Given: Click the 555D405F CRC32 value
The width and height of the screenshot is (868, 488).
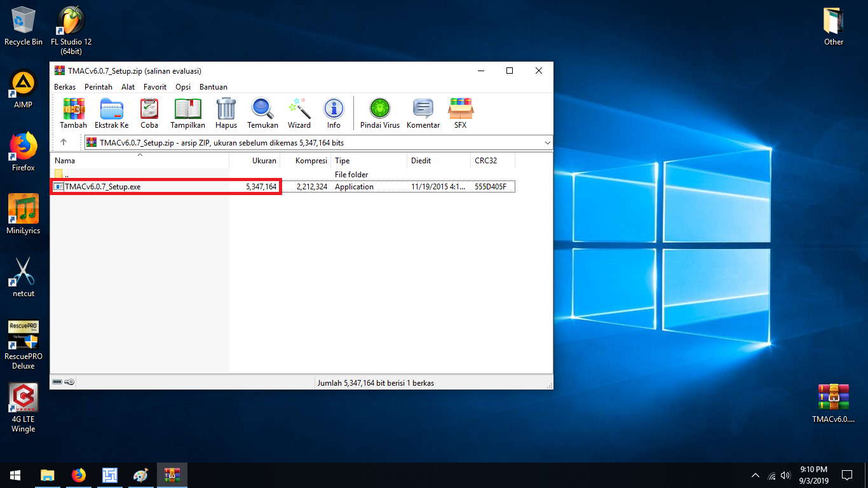Looking at the screenshot, I should click(491, 187).
